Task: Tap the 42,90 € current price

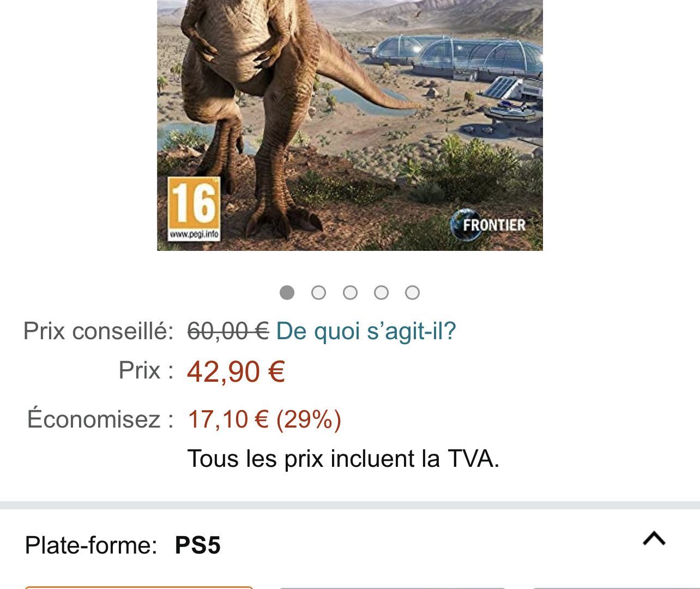Action: (x=236, y=372)
